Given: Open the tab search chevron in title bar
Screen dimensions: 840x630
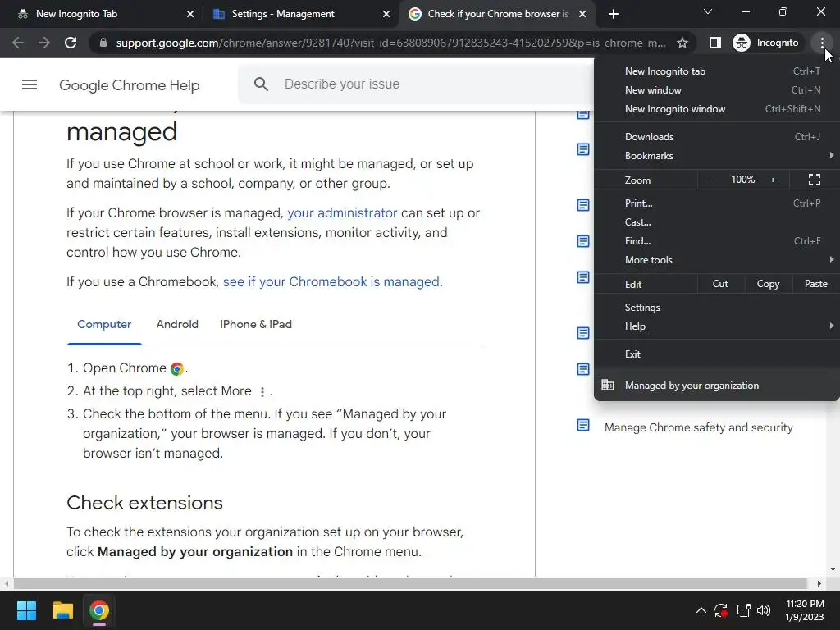Looking at the screenshot, I should click(708, 11).
